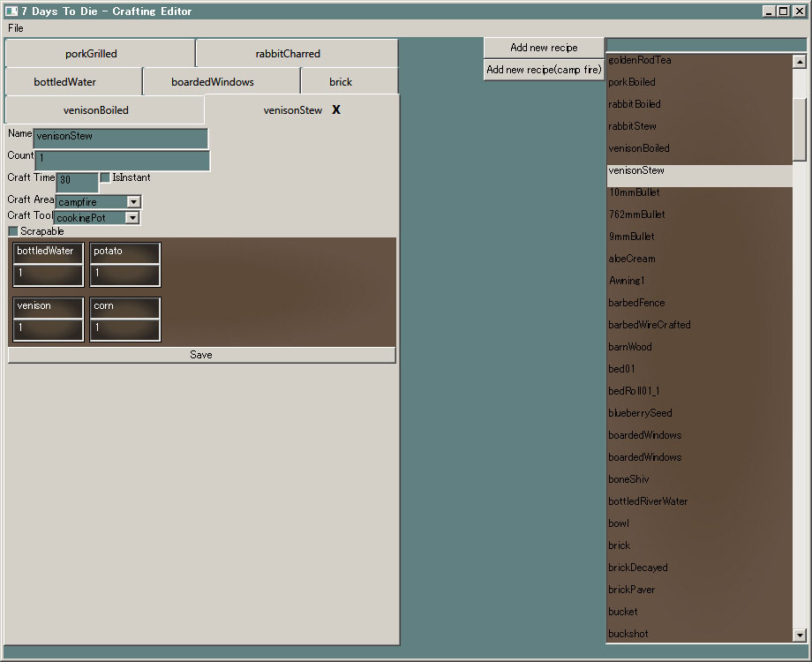Close the venisonStew tab with the X
This screenshot has width=812, height=662.
click(x=336, y=109)
